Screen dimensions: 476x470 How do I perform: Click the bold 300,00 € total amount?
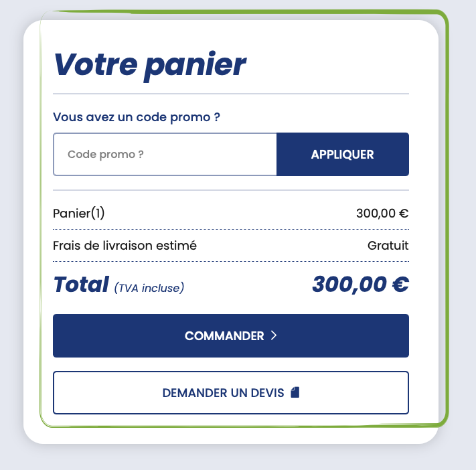click(360, 285)
